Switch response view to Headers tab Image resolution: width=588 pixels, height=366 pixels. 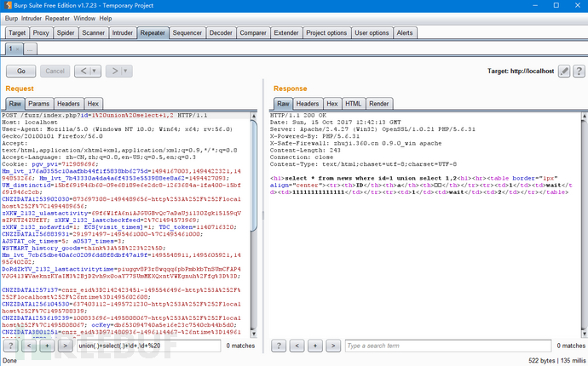tap(308, 104)
